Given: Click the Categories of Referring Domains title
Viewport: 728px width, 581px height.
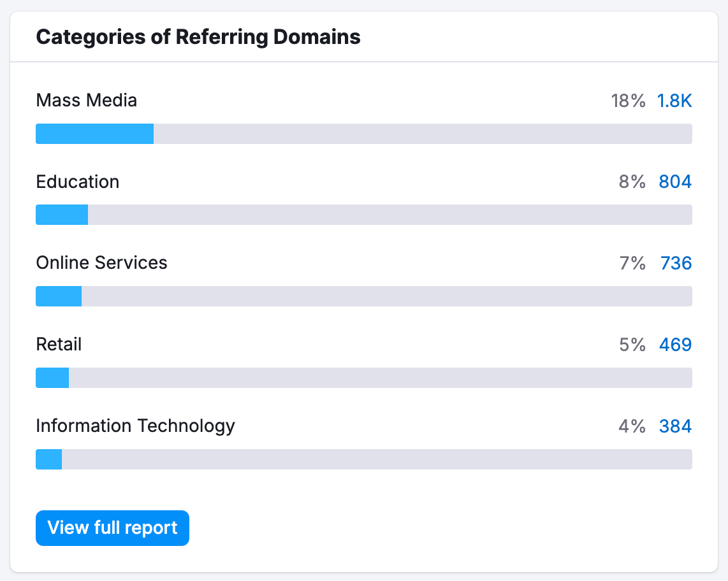Looking at the screenshot, I should (x=199, y=36).
